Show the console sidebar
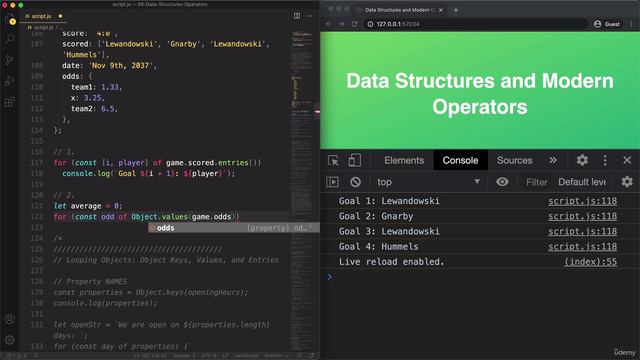 pyautogui.click(x=332, y=182)
